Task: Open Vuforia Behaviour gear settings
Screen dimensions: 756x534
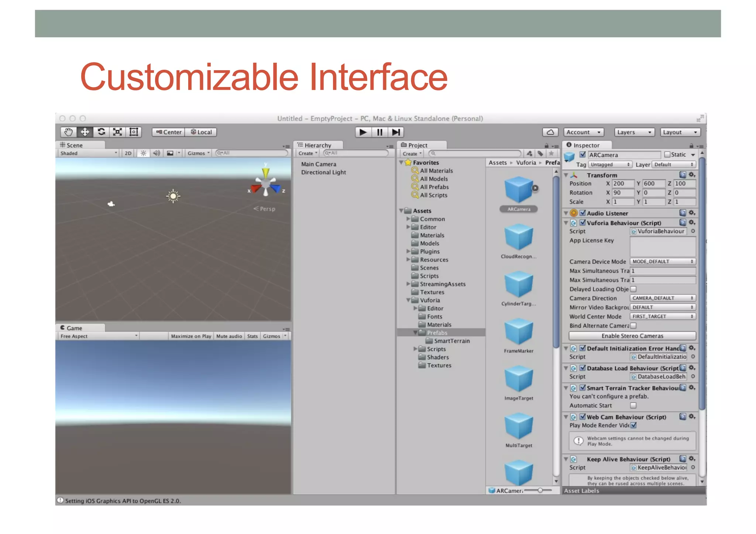Action: tap(692, 222)
